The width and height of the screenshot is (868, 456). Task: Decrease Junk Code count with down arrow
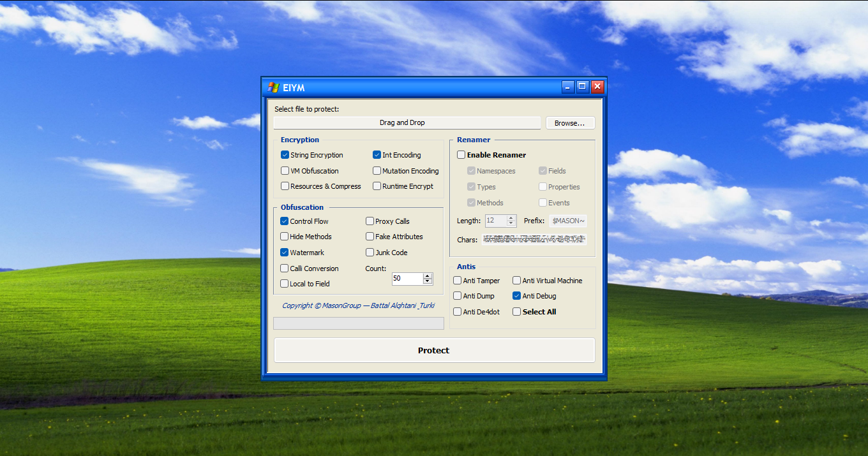click(x=428, y=281)
